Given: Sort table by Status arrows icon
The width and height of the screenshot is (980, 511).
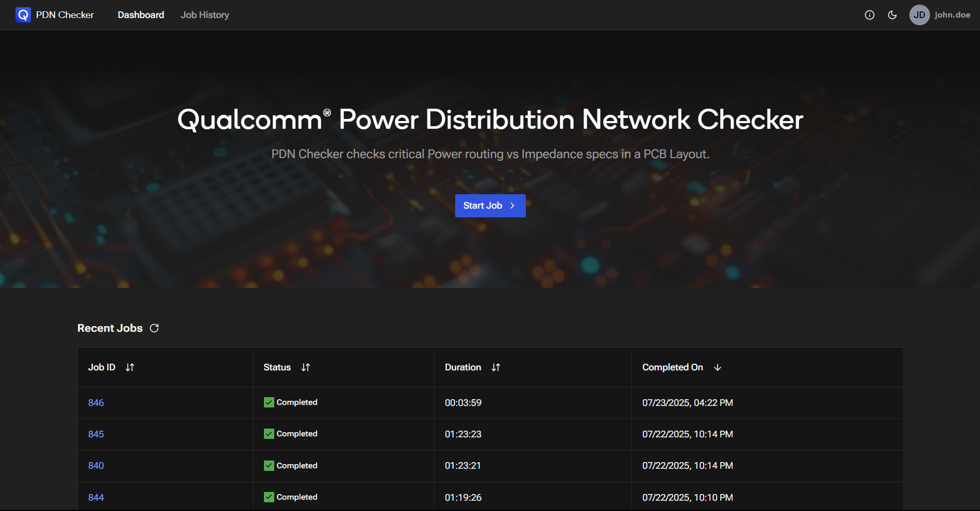Looking at the screenshot, I should pyautogui.click(x=306, y=367).
